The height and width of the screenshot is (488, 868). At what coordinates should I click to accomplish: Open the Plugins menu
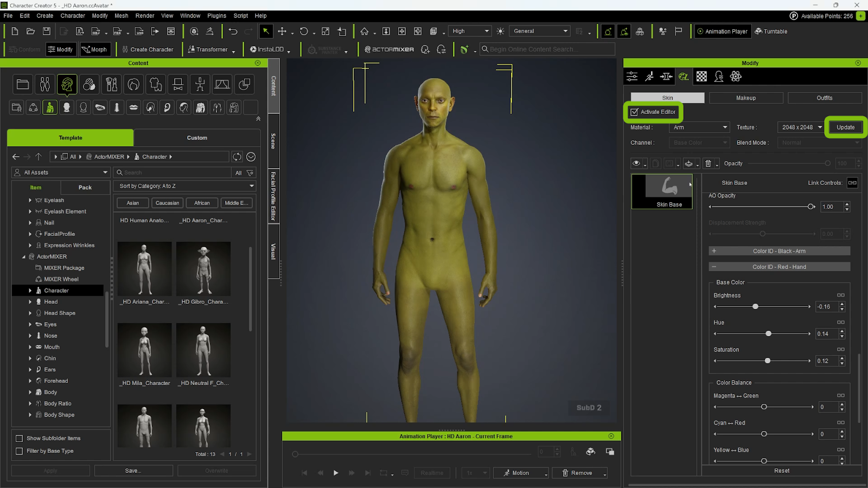coord(216,16)
